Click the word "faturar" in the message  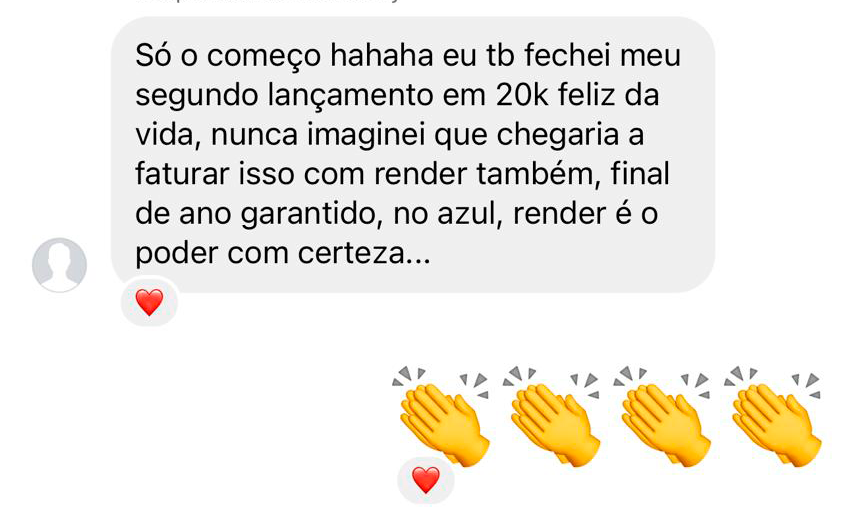pyautogui.click(x=182, y=174)
